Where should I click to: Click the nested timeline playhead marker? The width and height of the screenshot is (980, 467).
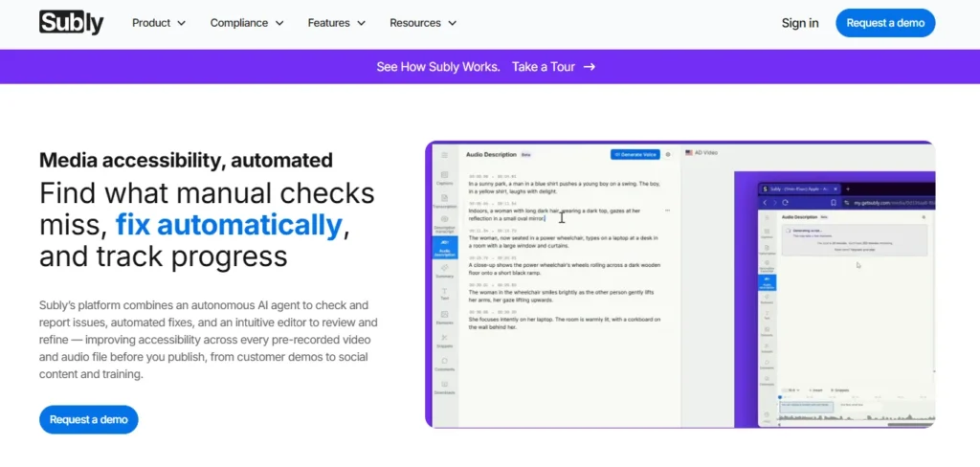[779, 397]
